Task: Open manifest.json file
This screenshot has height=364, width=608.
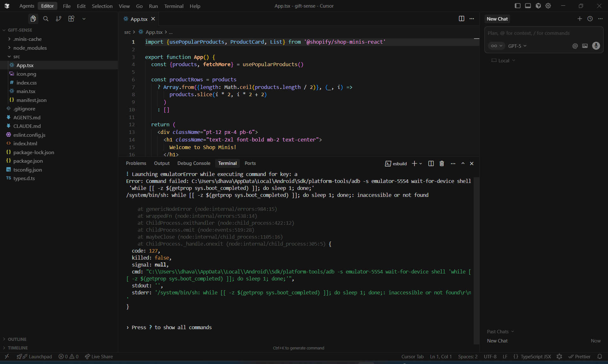Action: (x=59, y=100)
